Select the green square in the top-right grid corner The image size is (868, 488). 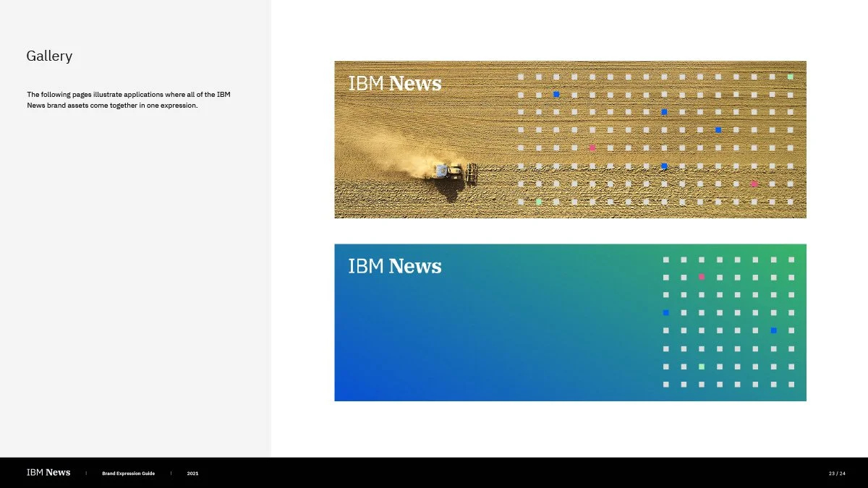tap(789, 75)
